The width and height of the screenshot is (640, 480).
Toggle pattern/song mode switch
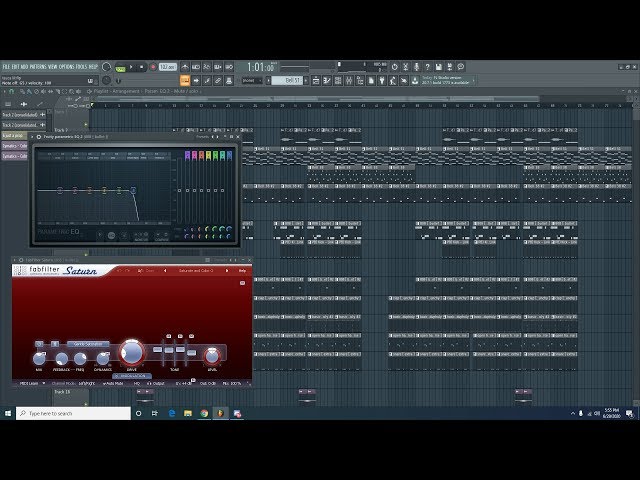pyautogui.click(x=120, y=67)
